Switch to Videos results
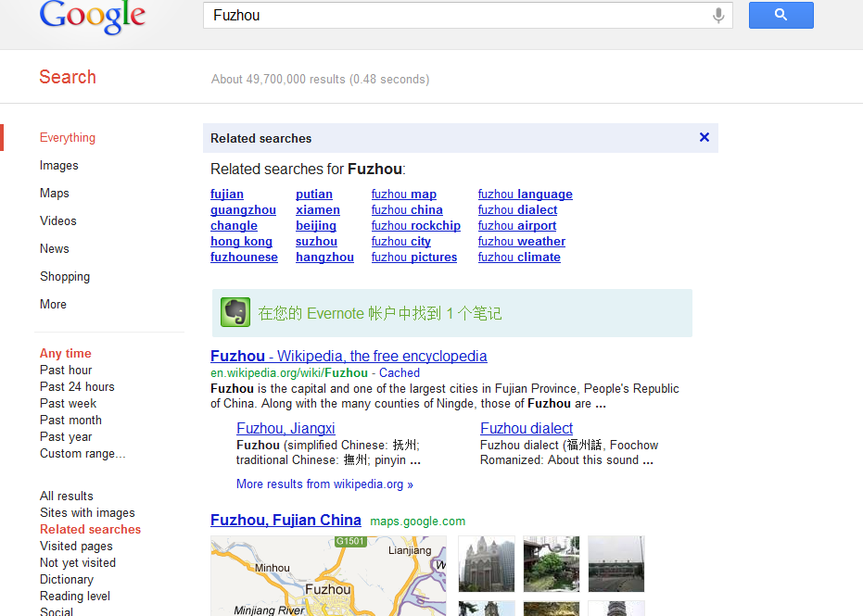The image size is (863, 616). pyautogui.click(x=57, y=221)
